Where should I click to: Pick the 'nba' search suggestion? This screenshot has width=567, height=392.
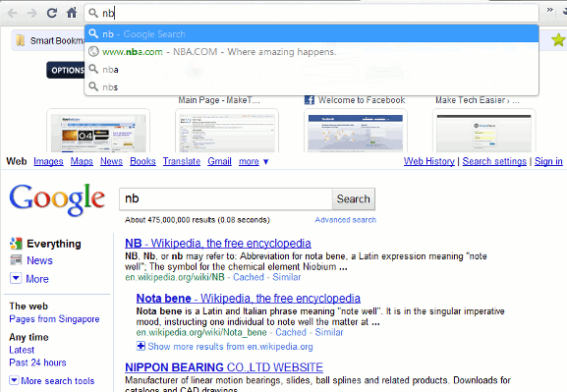coord(312,70)
